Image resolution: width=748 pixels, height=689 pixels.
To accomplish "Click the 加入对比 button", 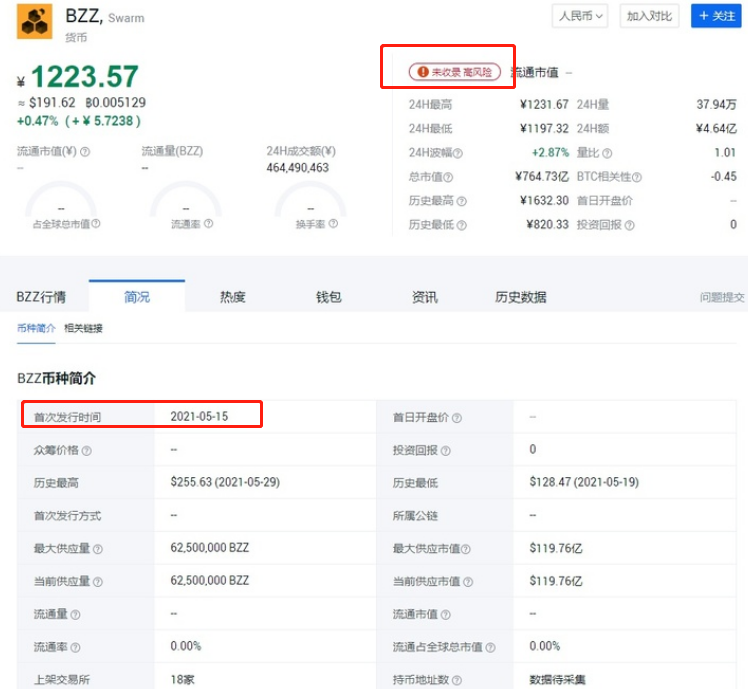I will click(x=650, y=16).
